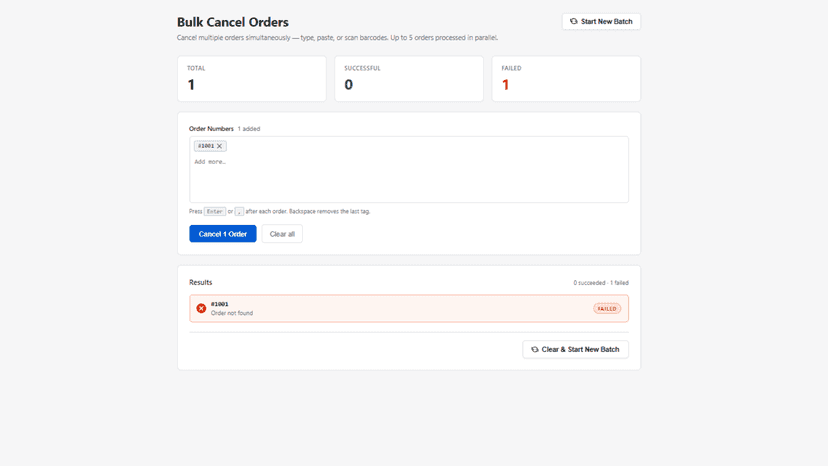Click the Start New Batch button
Viewport: 828px width, 466px height.
[601, 22]
